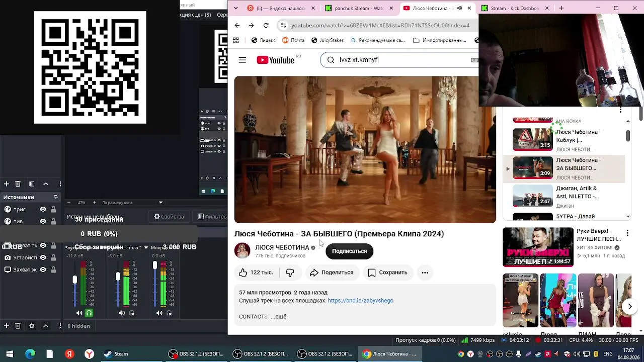The height and width of the screenshot is (362, 644).
Task: Hide the 'Захват ок' source
Action: pos(43,245)
